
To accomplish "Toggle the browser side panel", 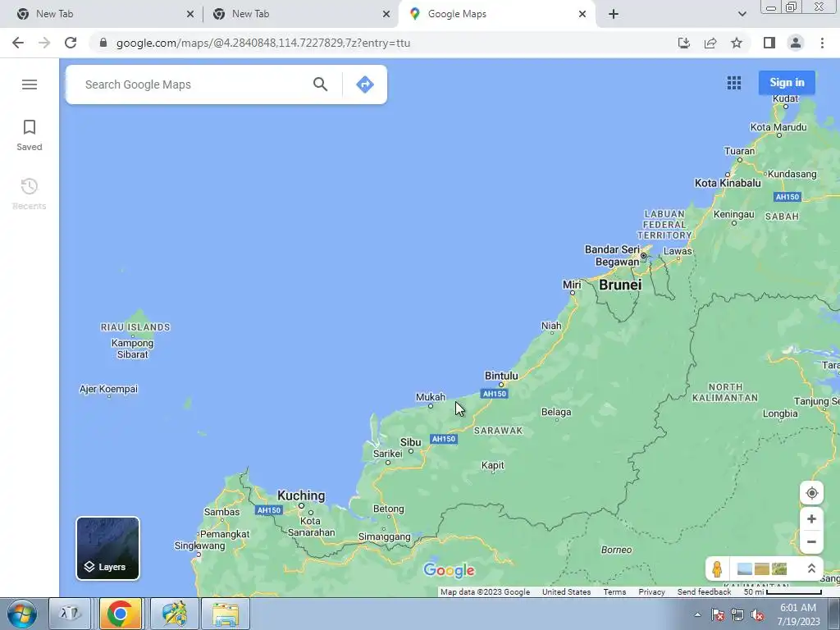I will pyautogui.click(x=769, y=43).
